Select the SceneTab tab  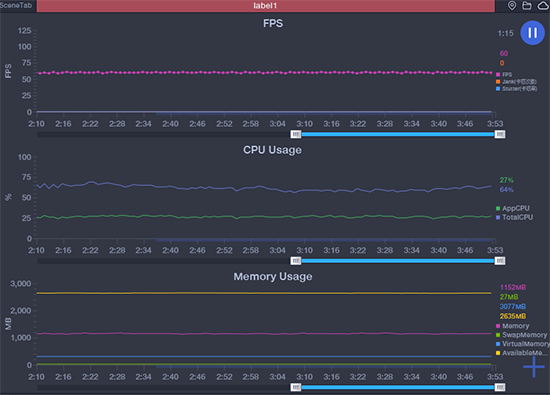pos(16,6)
